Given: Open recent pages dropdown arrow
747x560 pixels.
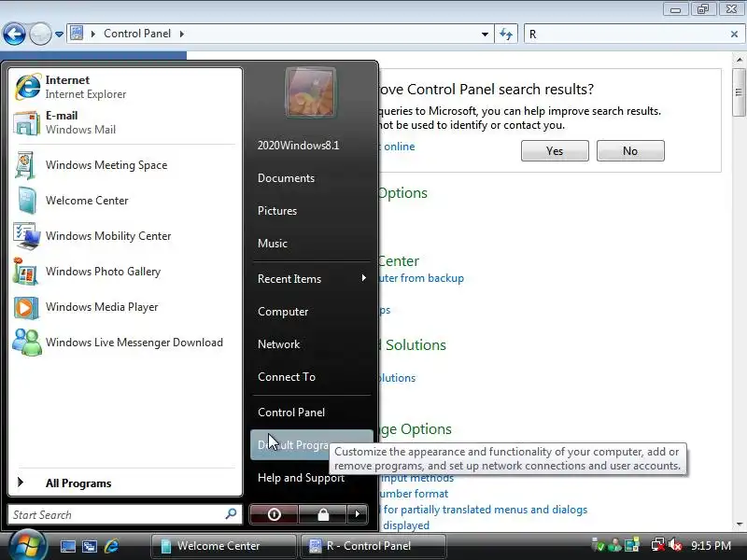Looking at the screenshot, I should (59, 35).
